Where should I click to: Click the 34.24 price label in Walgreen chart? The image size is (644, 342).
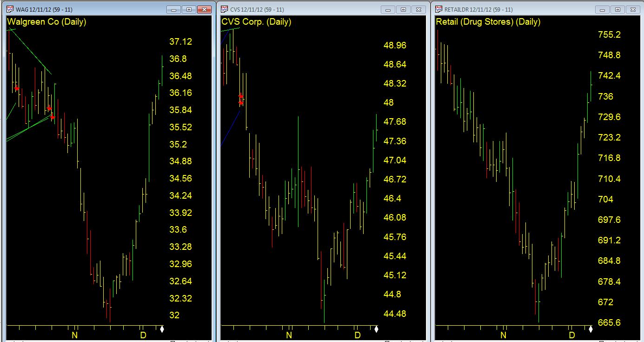(180, 195)
